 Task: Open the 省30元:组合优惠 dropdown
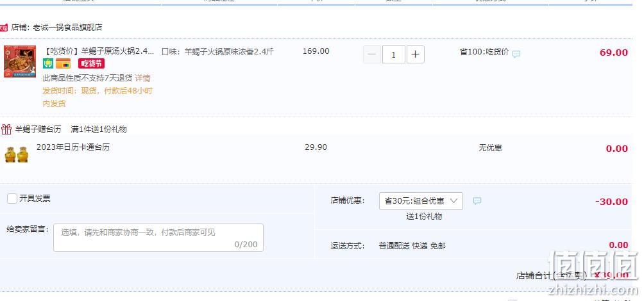[421, 201]
